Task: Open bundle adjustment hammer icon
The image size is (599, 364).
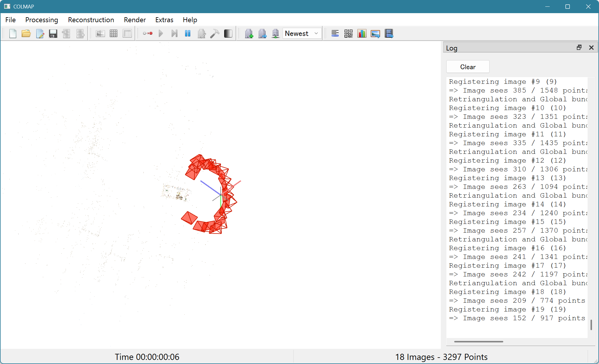Action: point(215,34)
